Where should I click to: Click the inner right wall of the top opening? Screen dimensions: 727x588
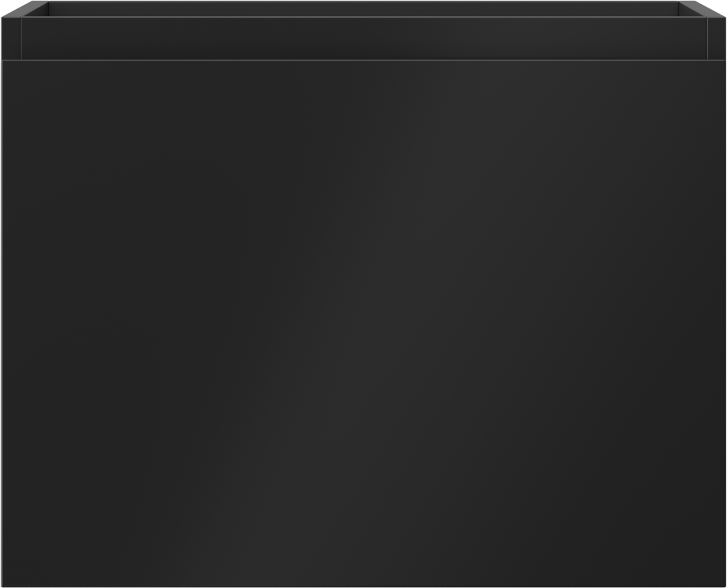[x=691, y=9]
